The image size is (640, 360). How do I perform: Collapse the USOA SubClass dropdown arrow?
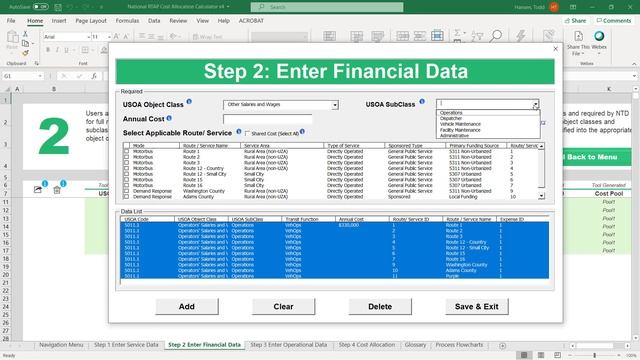tap(535, 104)
